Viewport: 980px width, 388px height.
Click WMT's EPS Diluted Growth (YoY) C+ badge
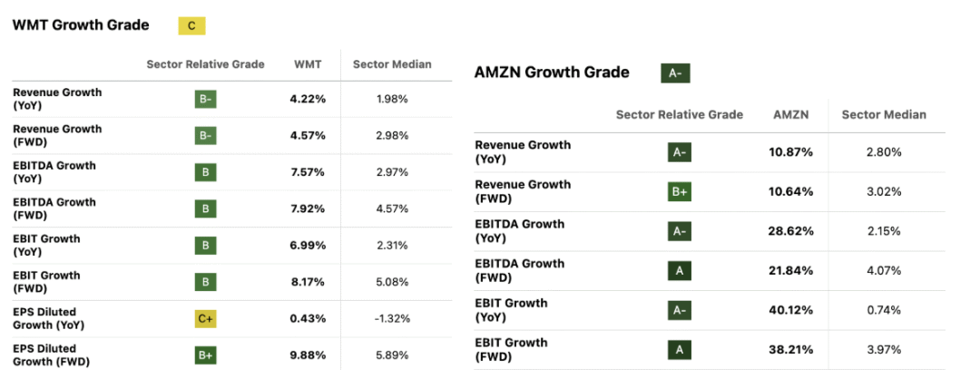click(x=206, y=318)
